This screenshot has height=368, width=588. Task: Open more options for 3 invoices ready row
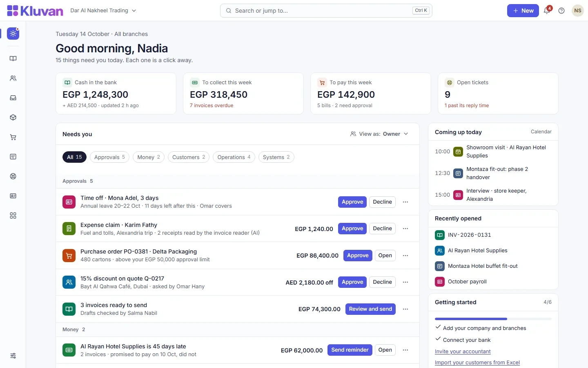tap(405, 309)
